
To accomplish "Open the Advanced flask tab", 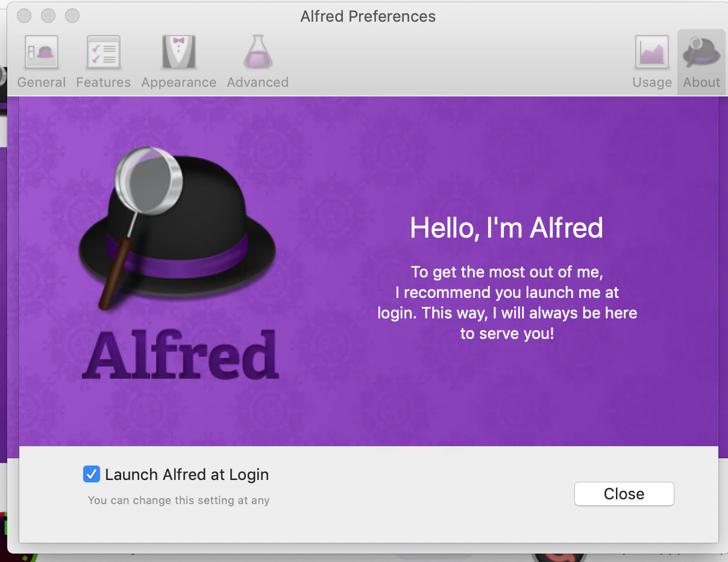I will [x=257, y=62].
